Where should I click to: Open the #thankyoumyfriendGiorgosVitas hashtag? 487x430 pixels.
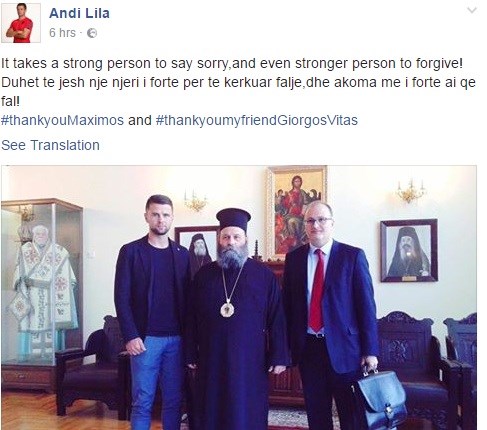[x=257, y=120]
